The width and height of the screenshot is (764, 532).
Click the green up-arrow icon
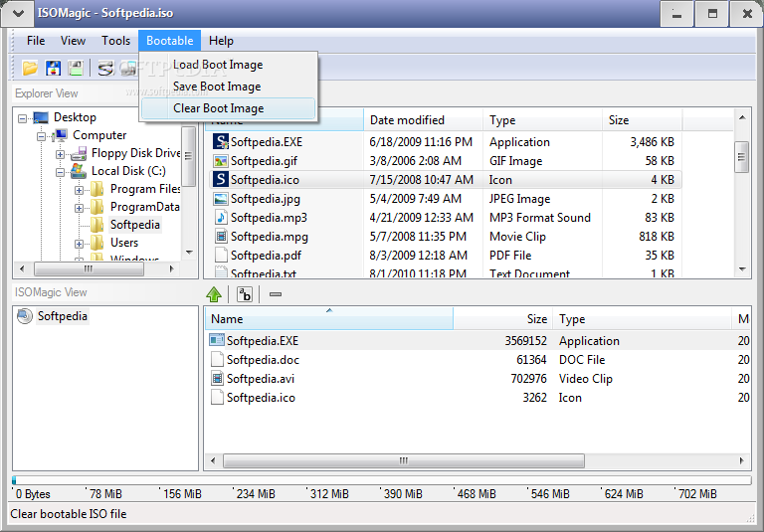214,294
